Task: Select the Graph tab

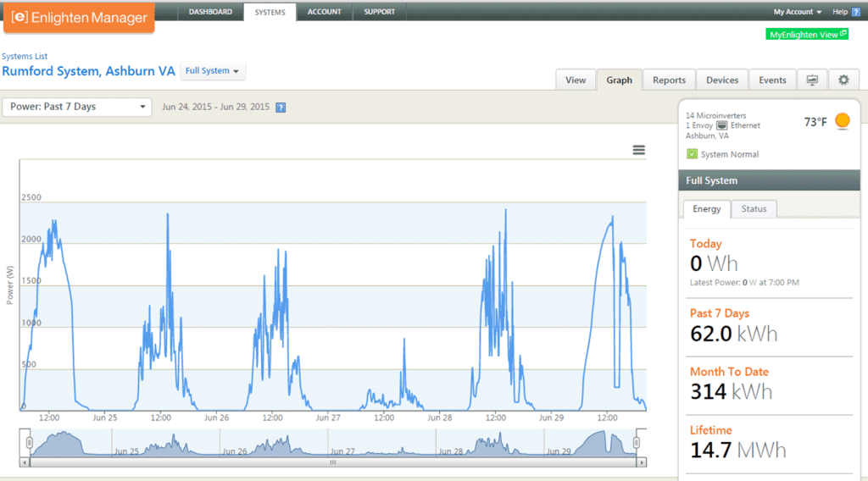Action: pos(619,80)
